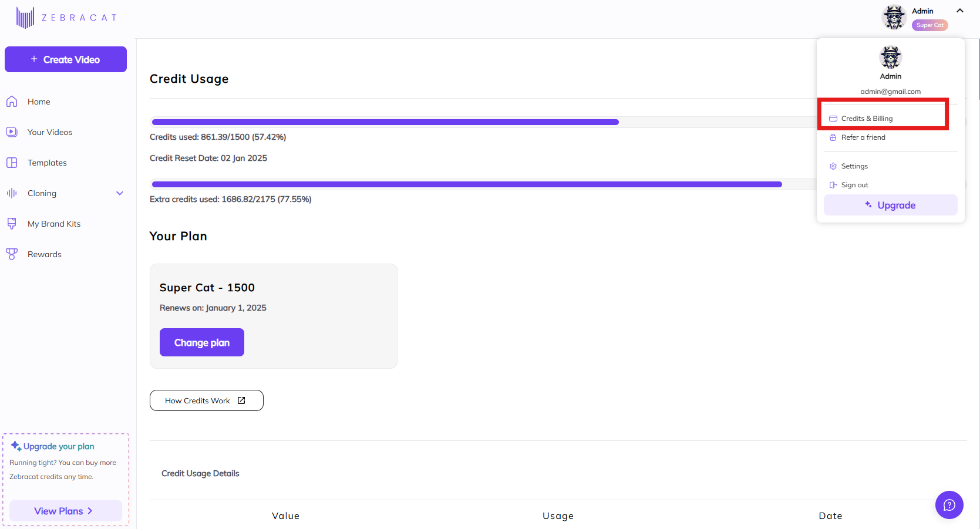Select Refer a friend menu item
Image resolution: width=980 pixels, height=529 pixels.
[890, 137]
